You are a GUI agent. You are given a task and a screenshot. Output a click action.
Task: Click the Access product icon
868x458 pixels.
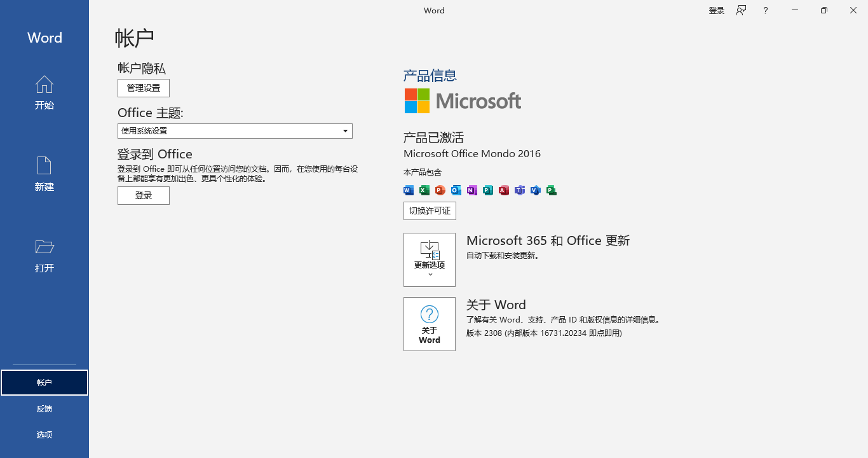pos(504,190)
